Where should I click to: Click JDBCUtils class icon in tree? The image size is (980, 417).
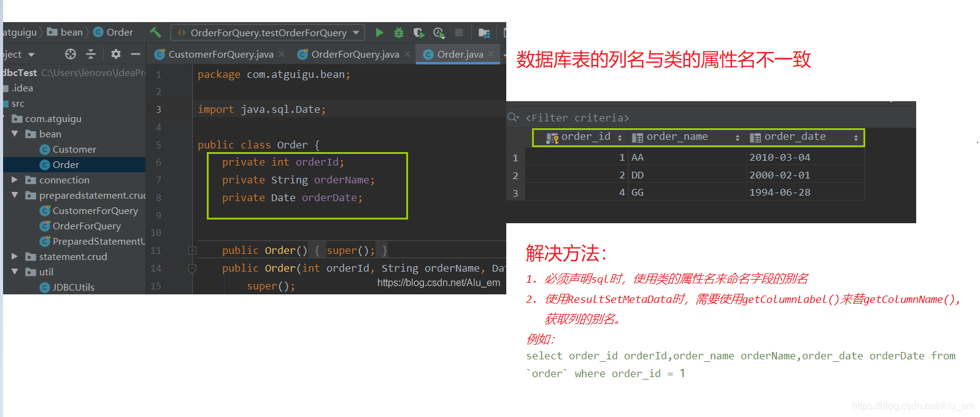coord(44,288)
